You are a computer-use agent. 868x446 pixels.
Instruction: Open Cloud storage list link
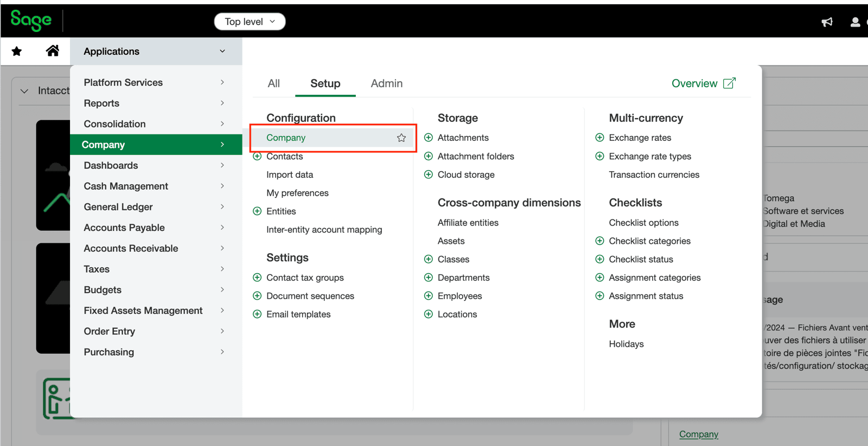466,174
